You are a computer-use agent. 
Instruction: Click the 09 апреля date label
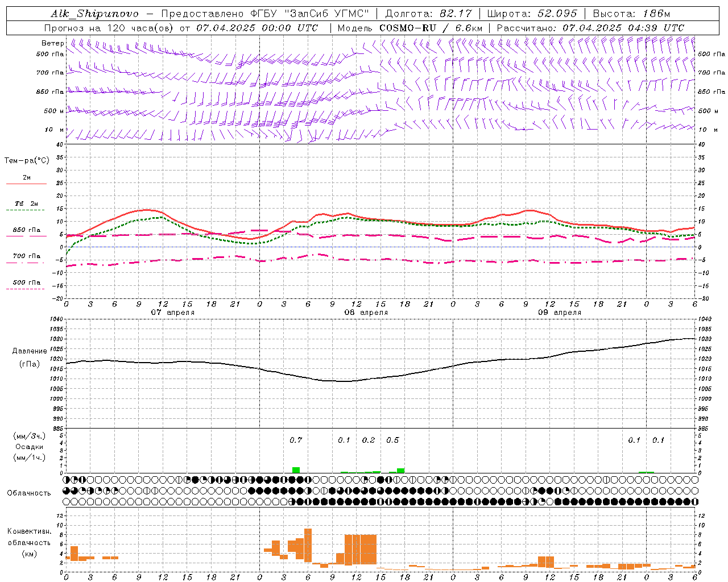click(559, 313)
